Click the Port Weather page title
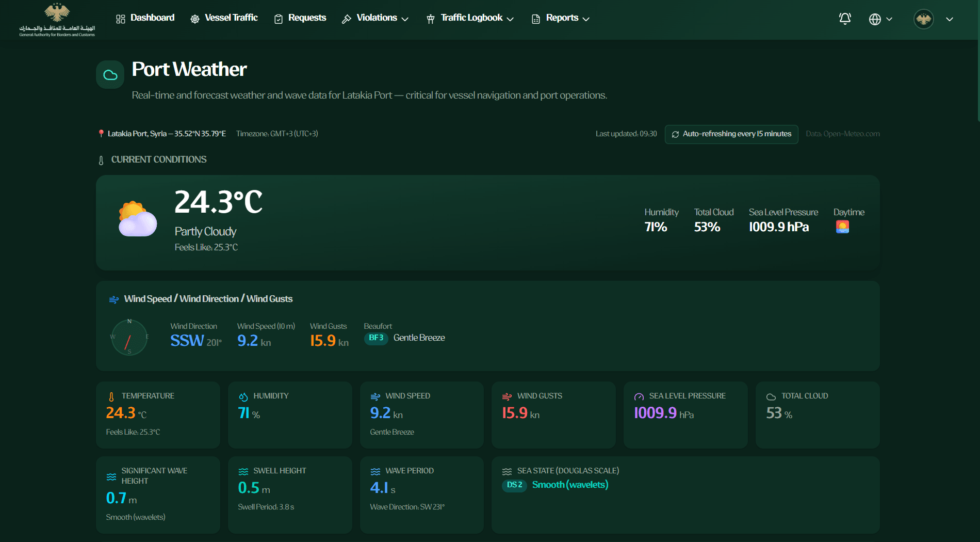980x542 pixels. (189, 70)
